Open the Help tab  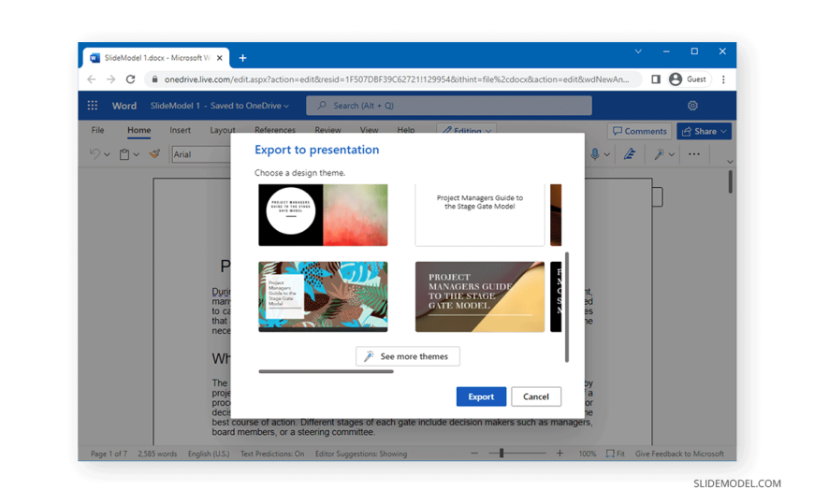click(x=406, y=130)
